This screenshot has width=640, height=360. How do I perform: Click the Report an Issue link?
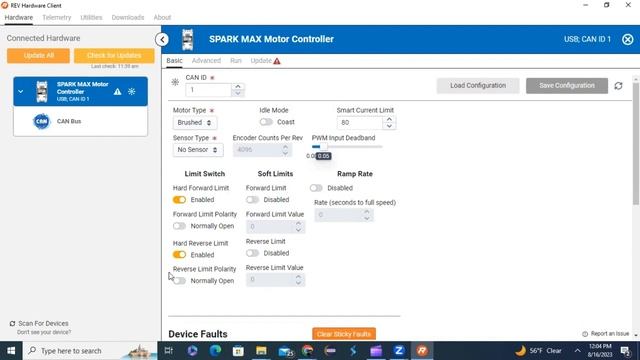(x=610, y=334)
